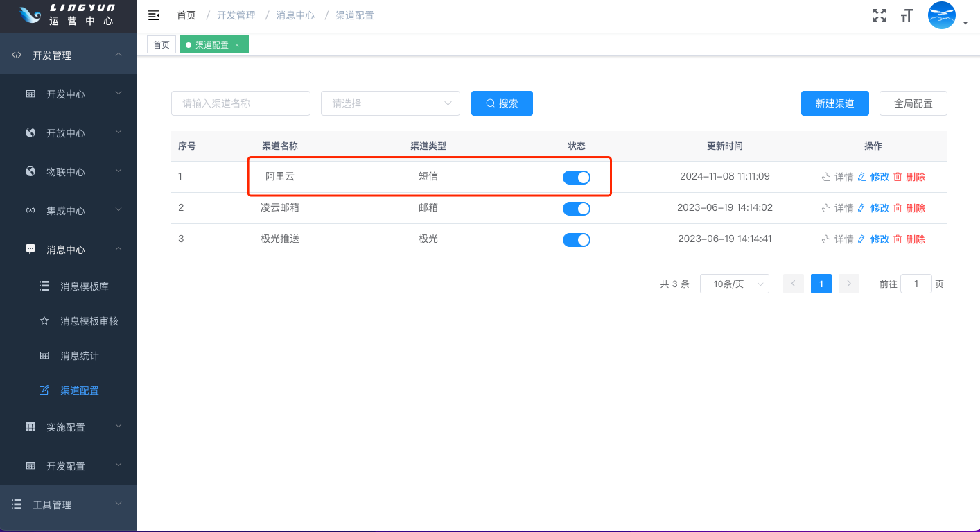Click the grid icon beside 消息统计
The image size is (980, 532).
tap(44, 355)
